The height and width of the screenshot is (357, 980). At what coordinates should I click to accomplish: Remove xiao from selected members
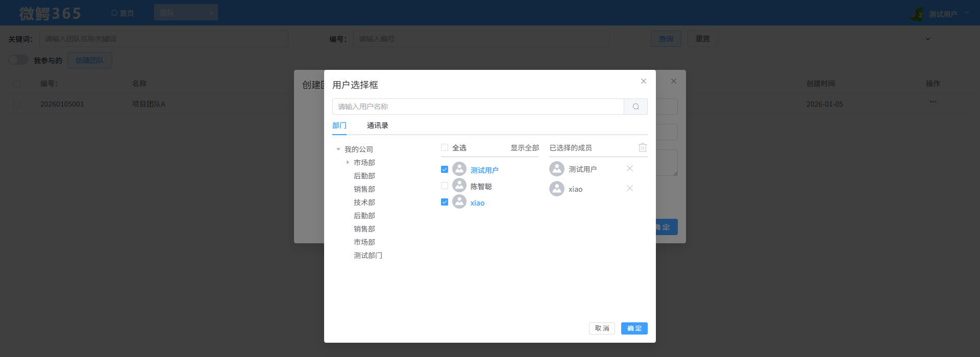click(630, 189)
